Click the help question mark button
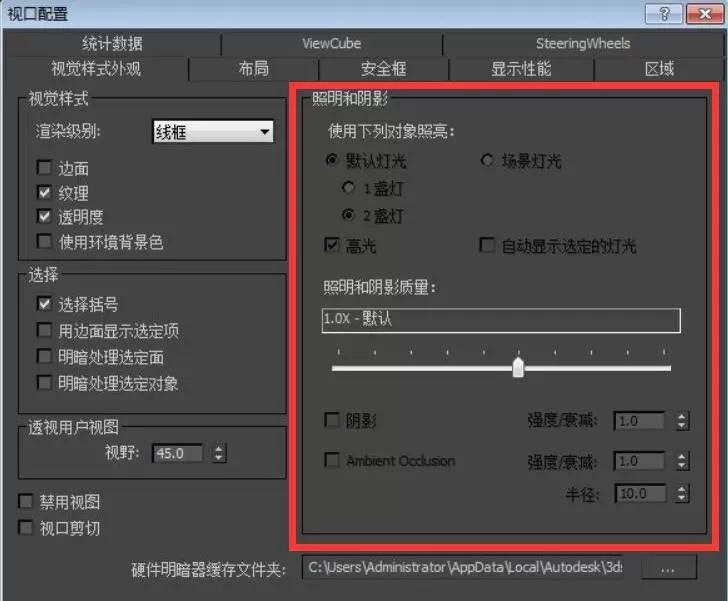The image size is (728, 601). (664, 14)
